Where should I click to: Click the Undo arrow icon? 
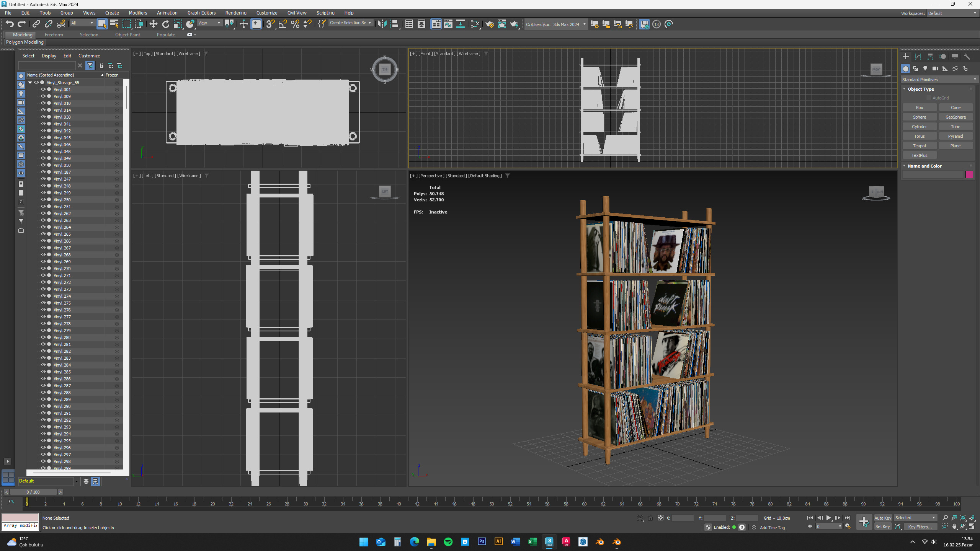point(10,24)
